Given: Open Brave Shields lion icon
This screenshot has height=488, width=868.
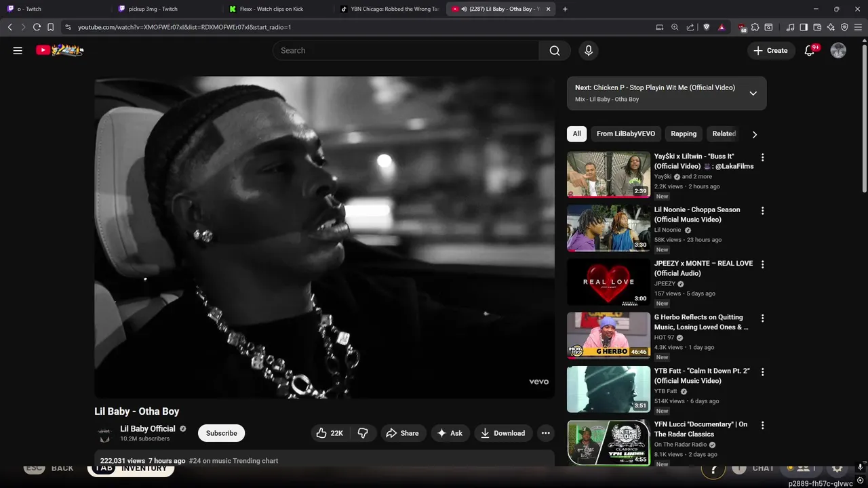Looking at the screenshot, I should point(706,27).
